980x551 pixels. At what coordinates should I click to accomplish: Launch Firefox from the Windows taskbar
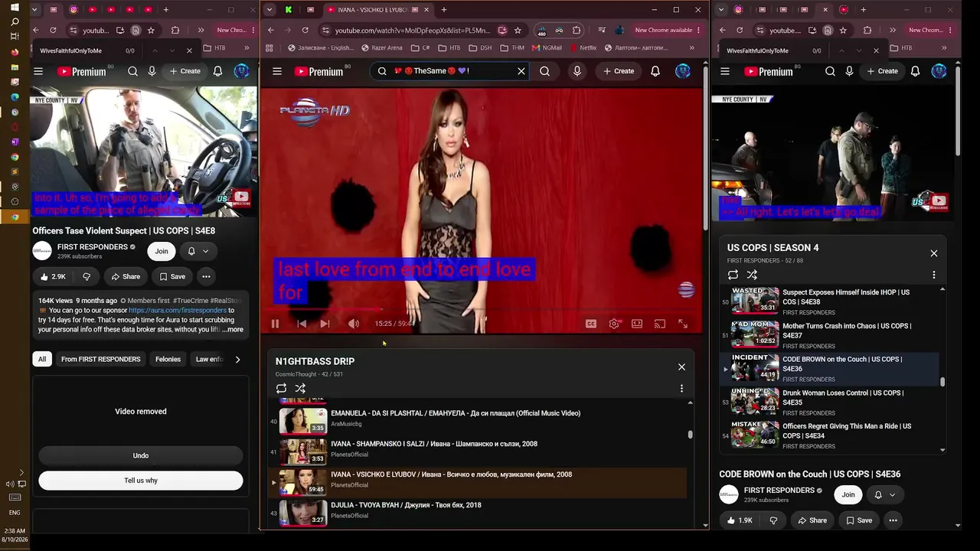click(x=15, y=52)
